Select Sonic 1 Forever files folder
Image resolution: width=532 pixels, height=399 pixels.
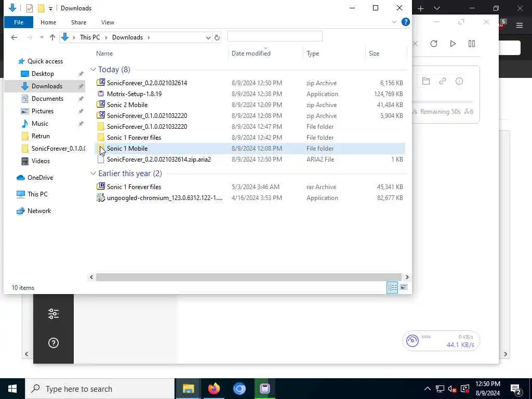[134, 137]
